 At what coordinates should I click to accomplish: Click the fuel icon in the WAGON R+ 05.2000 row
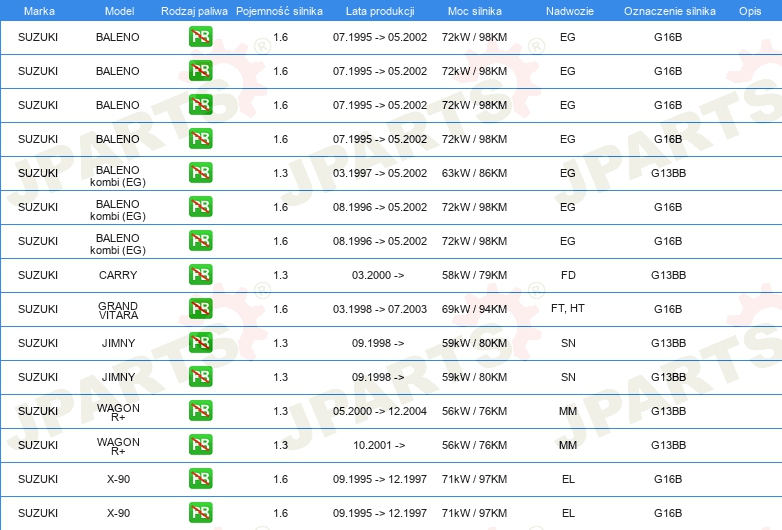[200, 411]
